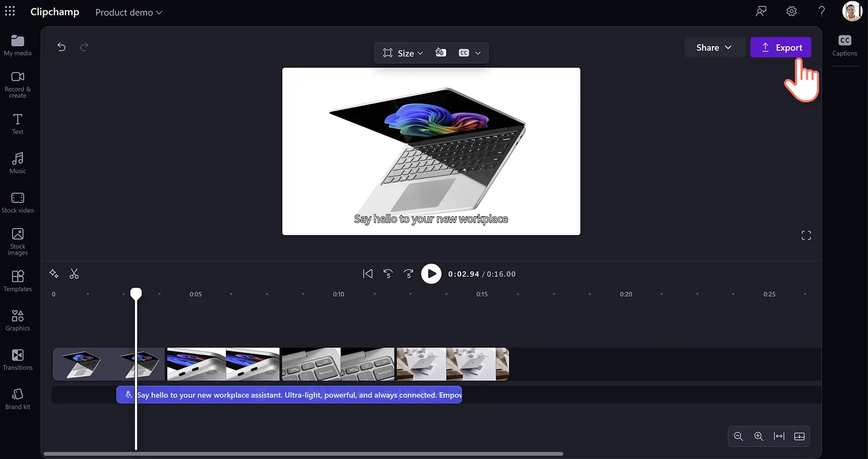Open the Captions side panel
This screenshot has height=459, width=868.
click(x=844, y=45)
